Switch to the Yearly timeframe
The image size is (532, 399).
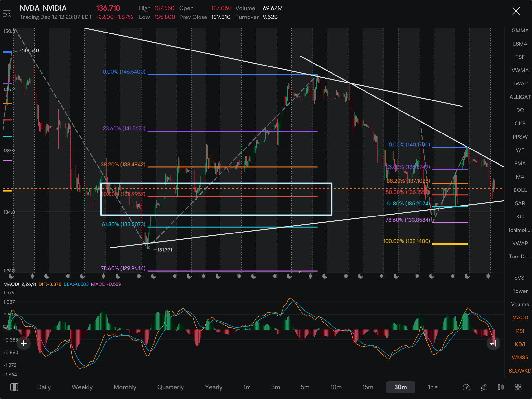pos(214,387)
